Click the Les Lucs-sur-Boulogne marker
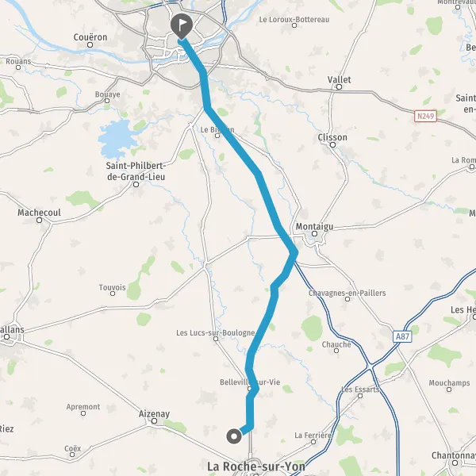The width and height of the screenshot is (476, 476). coord(216,339)
